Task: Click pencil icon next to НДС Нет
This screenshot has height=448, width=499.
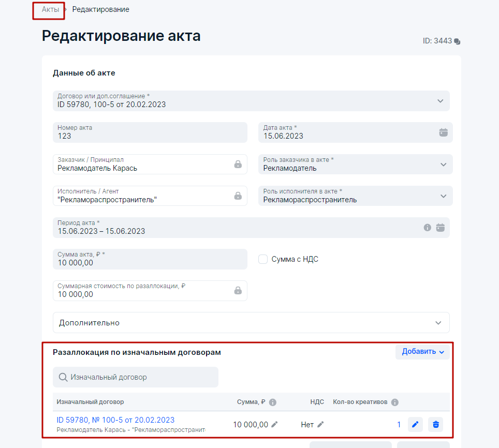Action: tap(320, 425)
